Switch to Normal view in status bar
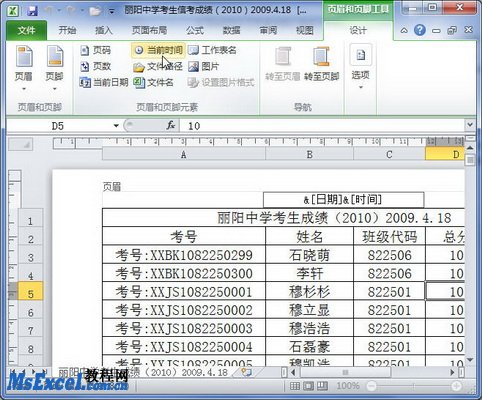The height and width of the screenshot is (400, 482). [x=295, y=386]
